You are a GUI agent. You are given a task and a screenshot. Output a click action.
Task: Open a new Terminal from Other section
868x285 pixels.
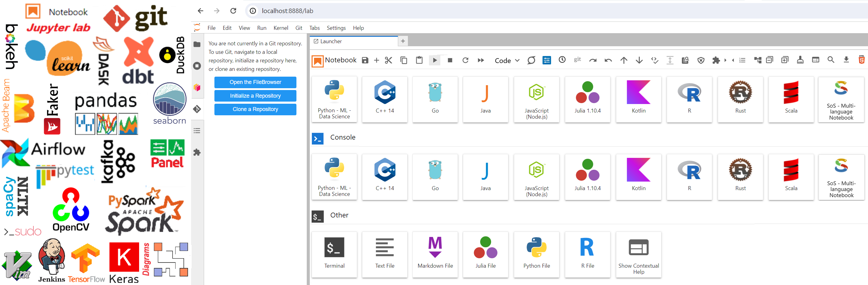(334, 254)
